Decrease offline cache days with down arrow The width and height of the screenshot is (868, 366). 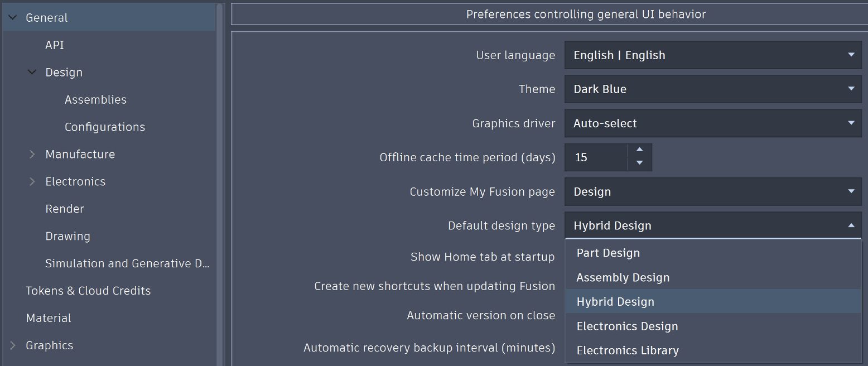(640, 163)
